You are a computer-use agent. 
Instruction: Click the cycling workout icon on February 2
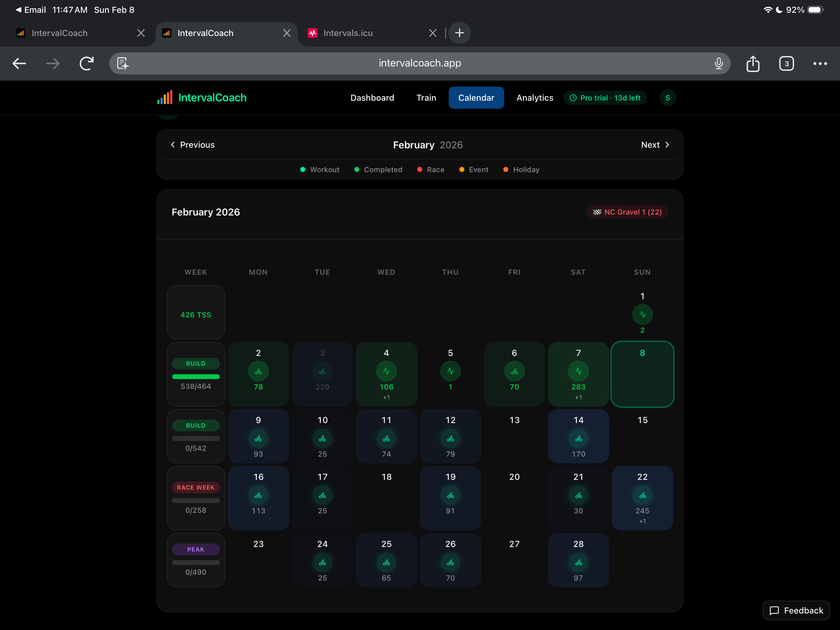(x=258, y=371)
